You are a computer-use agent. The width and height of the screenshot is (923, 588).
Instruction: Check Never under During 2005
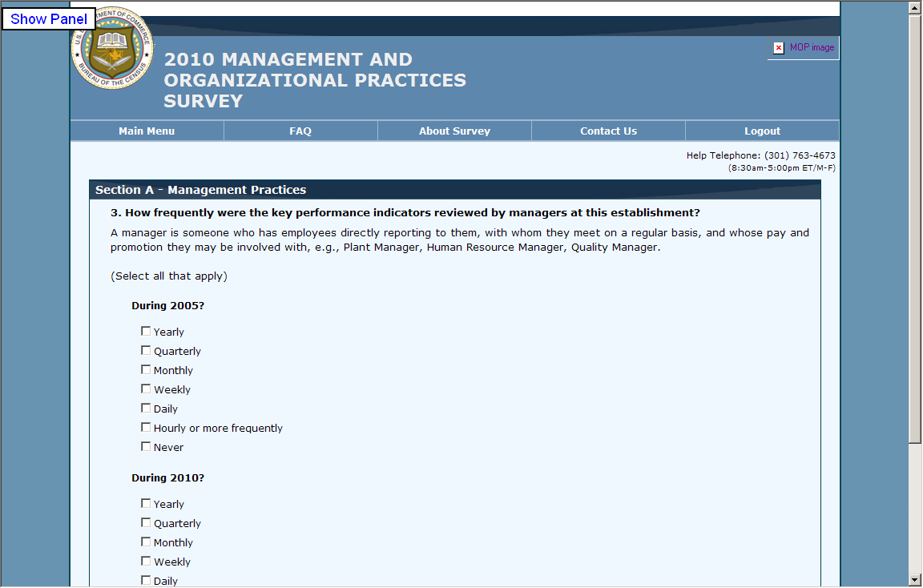pos(146,446)
